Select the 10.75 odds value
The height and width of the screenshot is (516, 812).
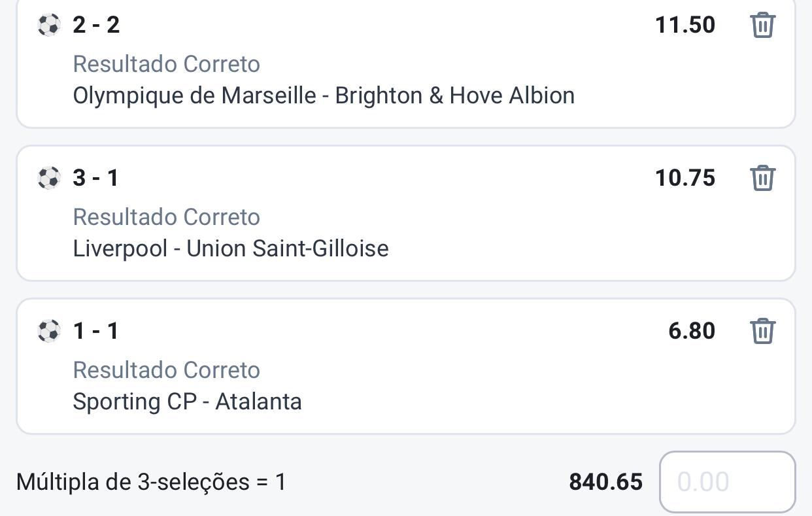pos(685,178)
